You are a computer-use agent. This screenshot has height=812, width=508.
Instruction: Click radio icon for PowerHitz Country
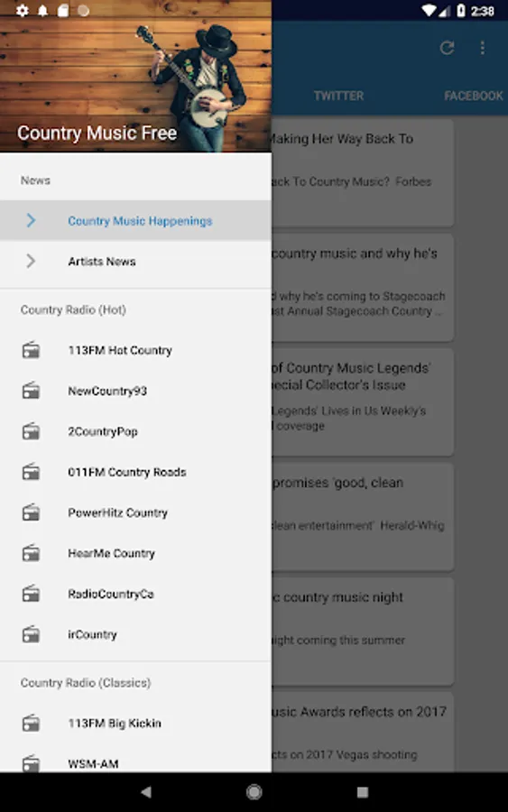pyautogui.click(x=31, y=512)
